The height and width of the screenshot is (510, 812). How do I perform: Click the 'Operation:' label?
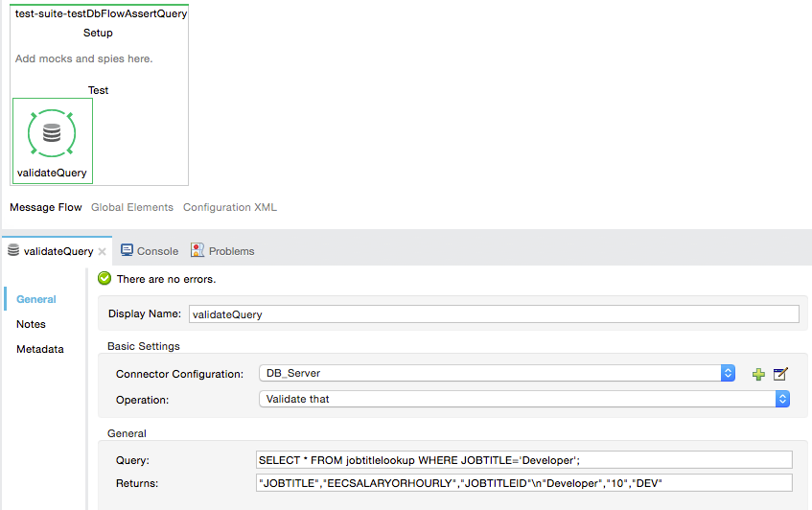tap(143, 400)
